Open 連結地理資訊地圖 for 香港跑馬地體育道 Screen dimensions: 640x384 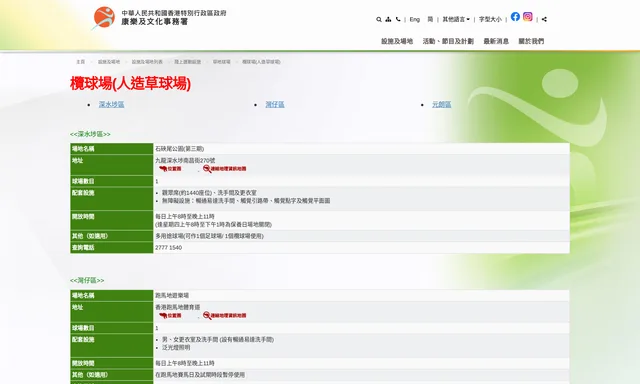pos(224,315)
